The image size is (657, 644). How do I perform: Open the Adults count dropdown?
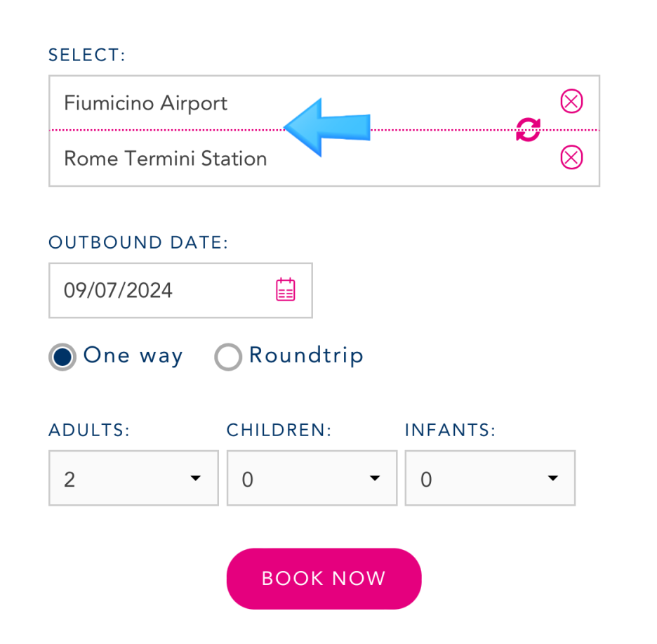(133, 478)
